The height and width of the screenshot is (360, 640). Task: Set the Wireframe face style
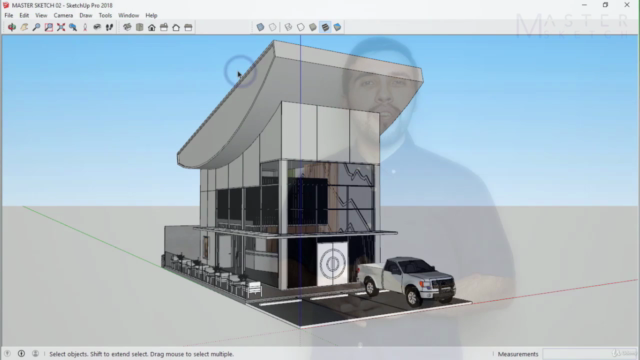pyautogui.click(x=288, y=27)
